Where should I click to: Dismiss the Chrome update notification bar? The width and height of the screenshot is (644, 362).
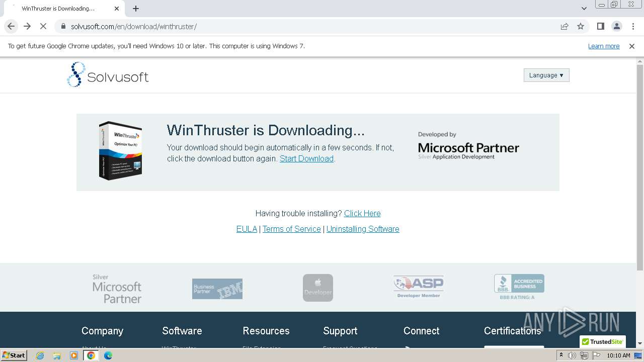[632, 46]
